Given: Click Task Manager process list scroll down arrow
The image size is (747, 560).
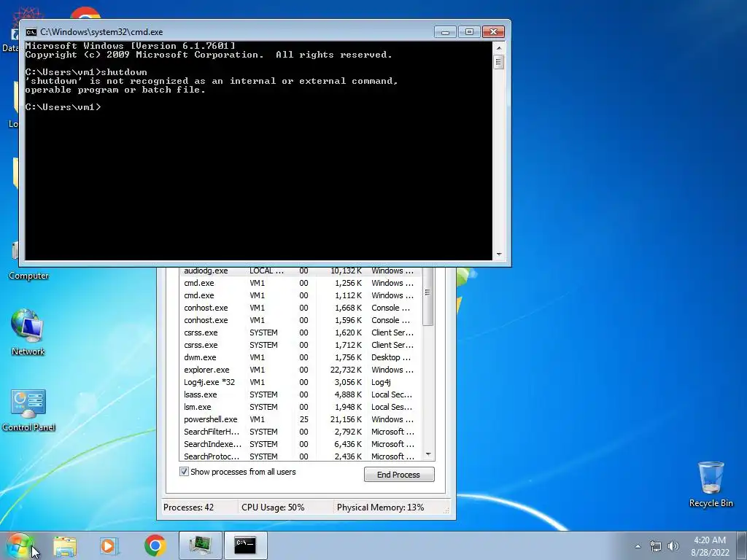Looking at the screenshot, I should coord(427,454).
